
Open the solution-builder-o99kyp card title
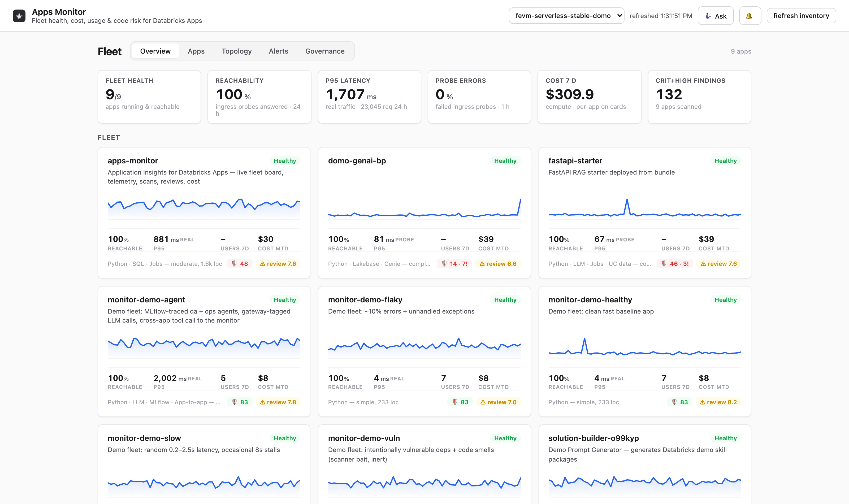click(x=594, y=438)
